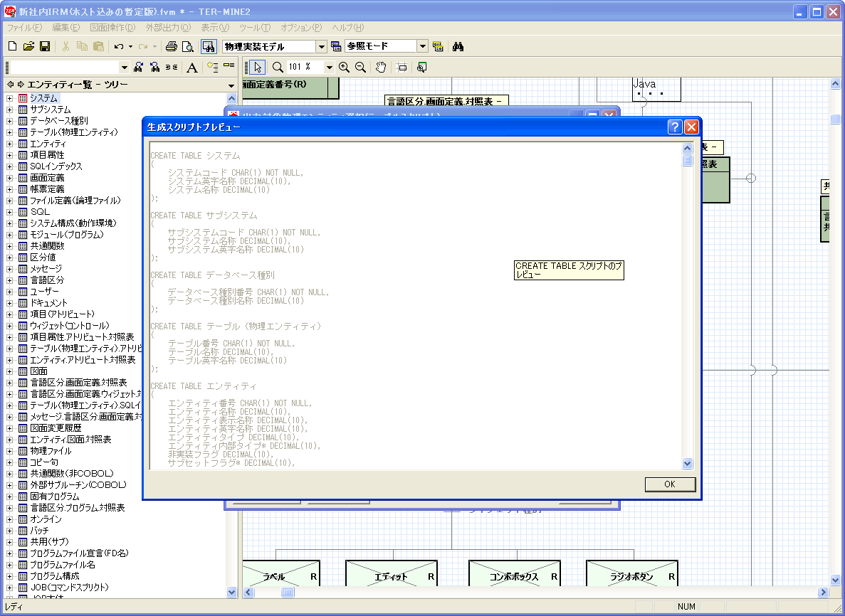845x616 pixels.
Task: Click the diagram vertical scrollbar thumb
Action: [835, 119]
